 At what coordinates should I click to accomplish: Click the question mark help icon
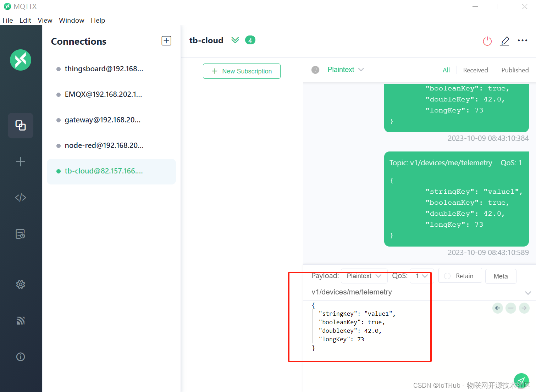click(315, 70)
